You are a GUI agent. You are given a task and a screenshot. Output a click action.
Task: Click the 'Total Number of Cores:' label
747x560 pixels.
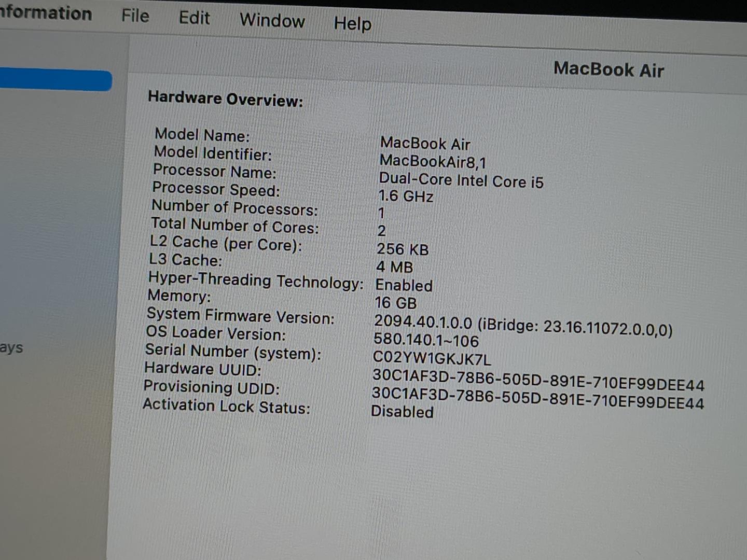[235, 225]
